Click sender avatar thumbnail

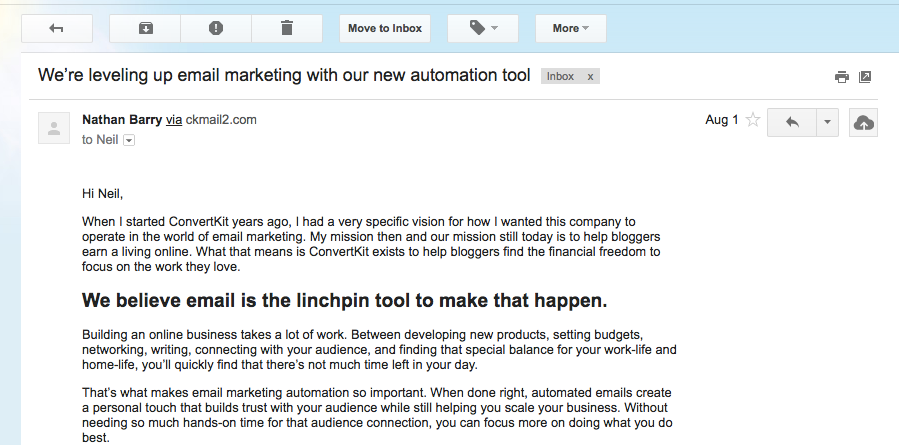54,128
